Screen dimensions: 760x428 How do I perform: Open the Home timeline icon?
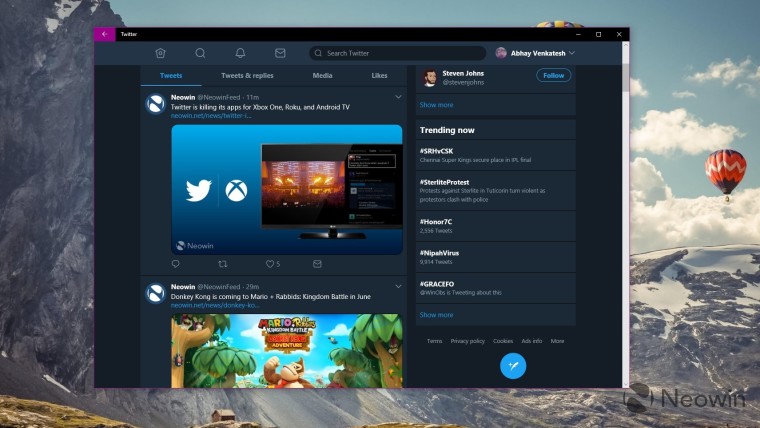click(x=160, y=53)
